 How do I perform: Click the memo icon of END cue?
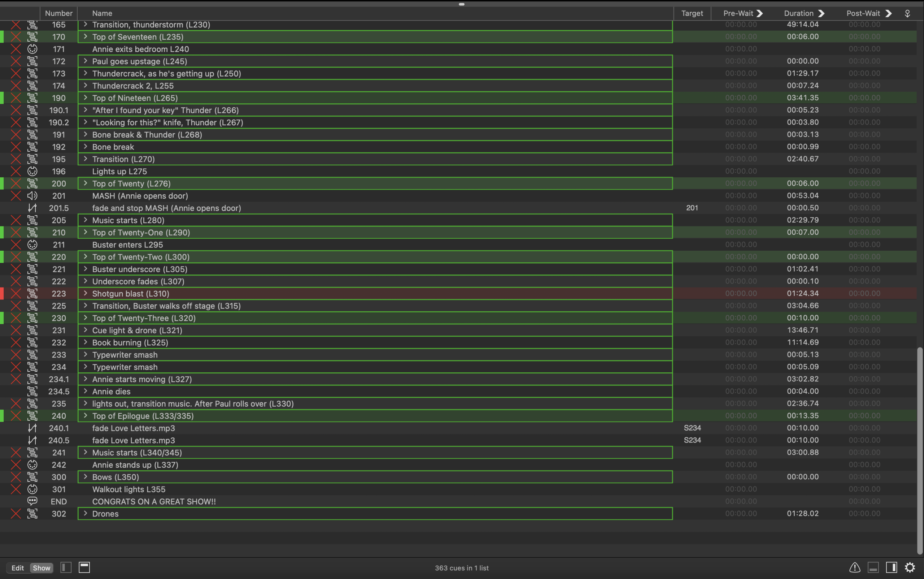[x=32, y=501]
